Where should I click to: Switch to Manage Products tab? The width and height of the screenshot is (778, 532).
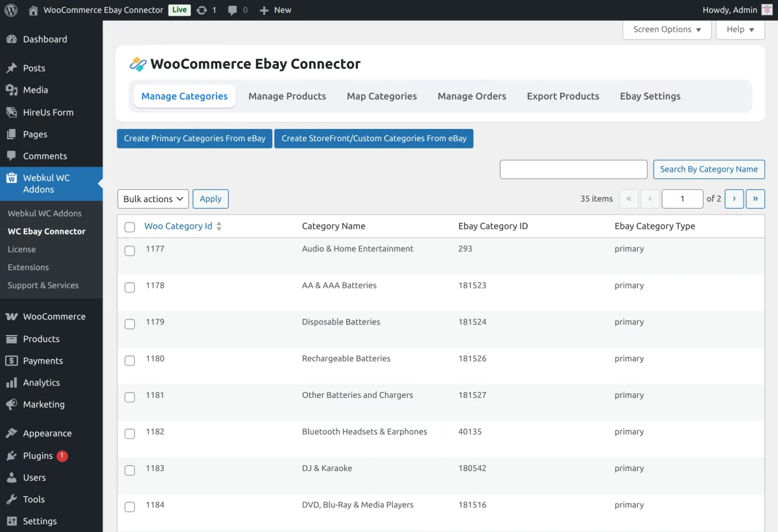point(287,96)
